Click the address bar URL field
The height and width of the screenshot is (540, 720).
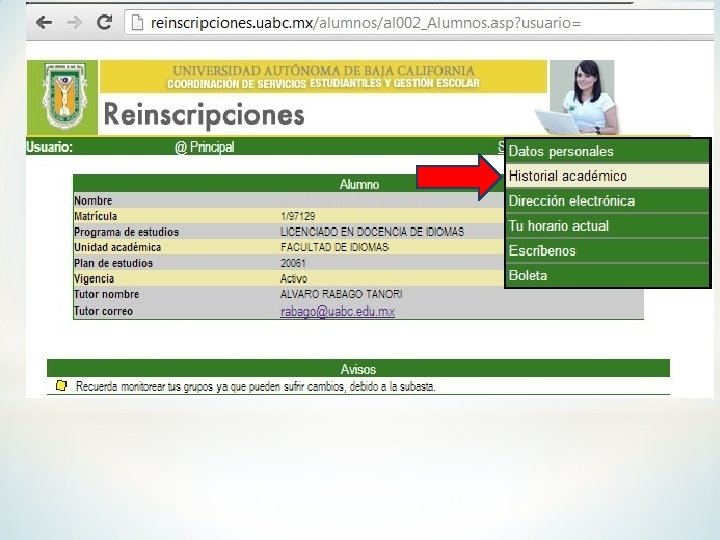(419, 22)
